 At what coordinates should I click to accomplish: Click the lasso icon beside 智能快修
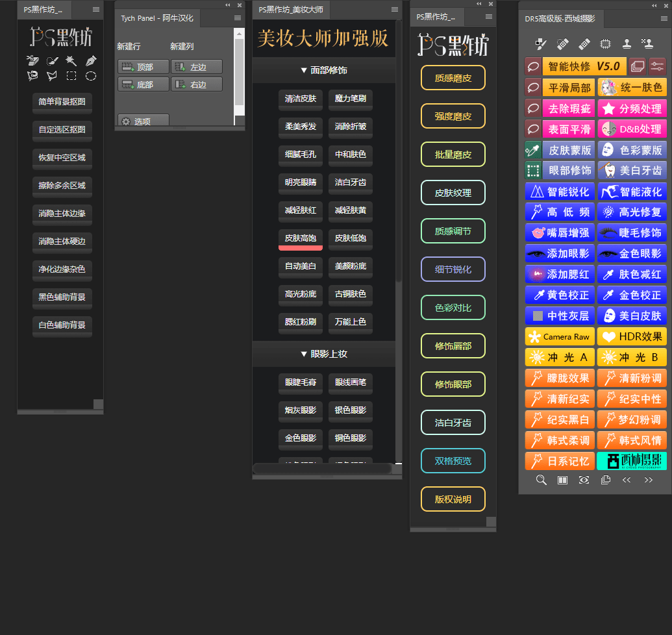[x=533, y=66]
